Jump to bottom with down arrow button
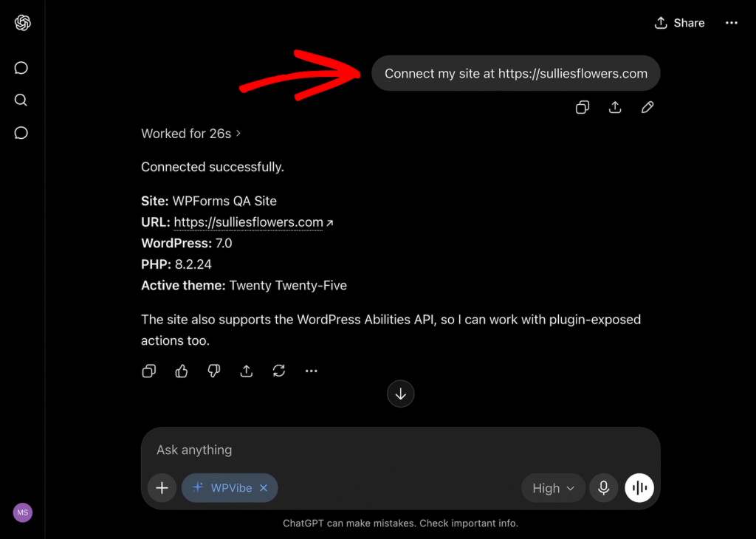The height and width of the screenshot is (539, 756). click(x=401, y=394)
